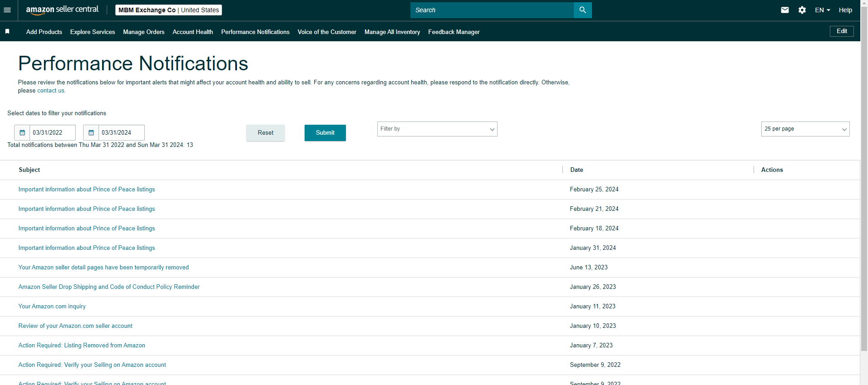Click the bookmark flag icon

(7, 31)
